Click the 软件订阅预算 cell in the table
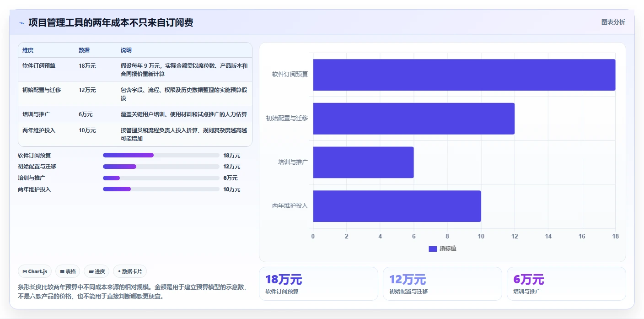 click(39, 65)
